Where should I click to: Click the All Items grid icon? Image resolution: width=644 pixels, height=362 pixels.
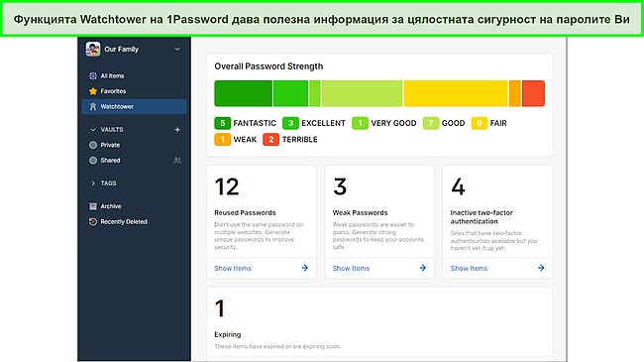pyautogui.click(x=93, y=75)
